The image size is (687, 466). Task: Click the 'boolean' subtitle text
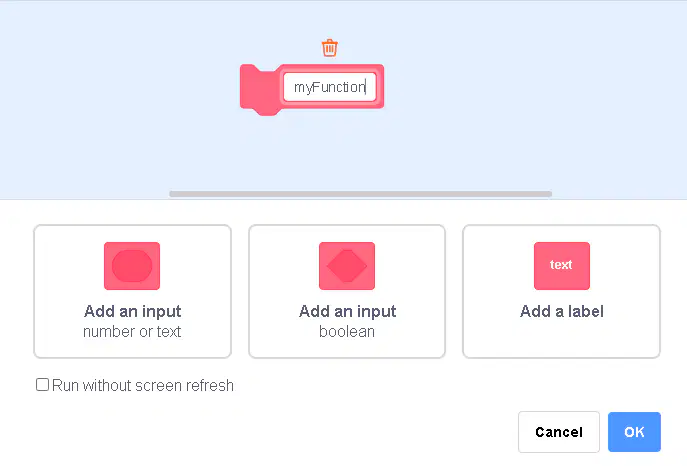pyautogui.click(x=347, y=332)
